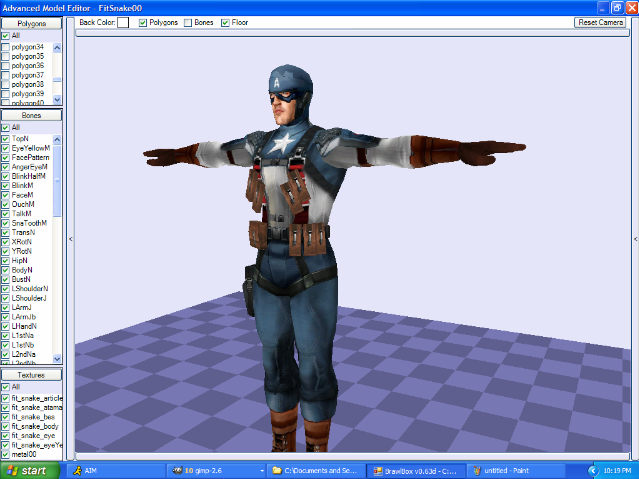
Task: Select the BlinkHalfM bone label
Action: tap(29, 176)
